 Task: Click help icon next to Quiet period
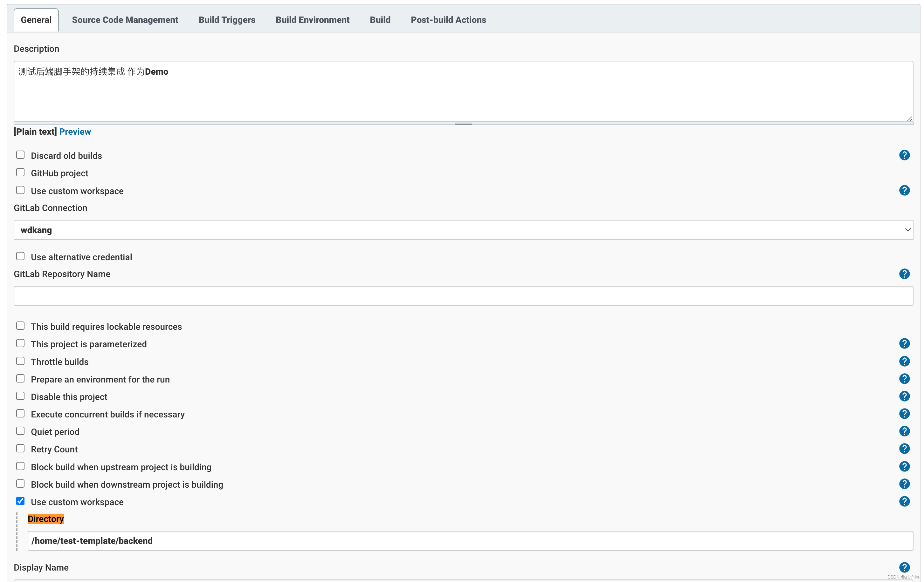[905, 431]
